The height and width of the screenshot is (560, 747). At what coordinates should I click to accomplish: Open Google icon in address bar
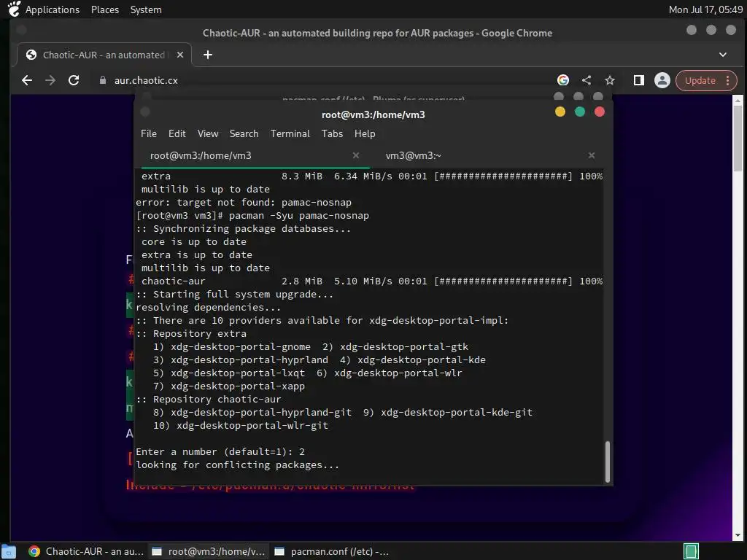pyautogui.click(x=563, y=80)
